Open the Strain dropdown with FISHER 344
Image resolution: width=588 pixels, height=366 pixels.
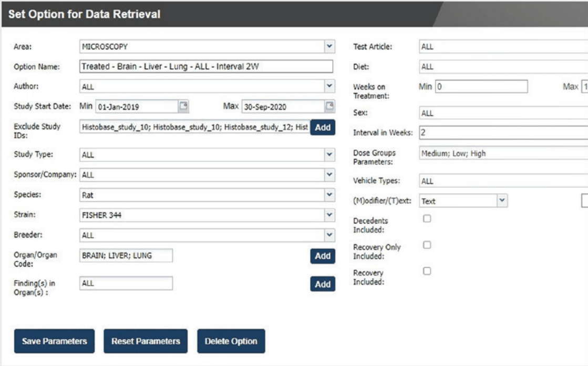click(329, 215)
